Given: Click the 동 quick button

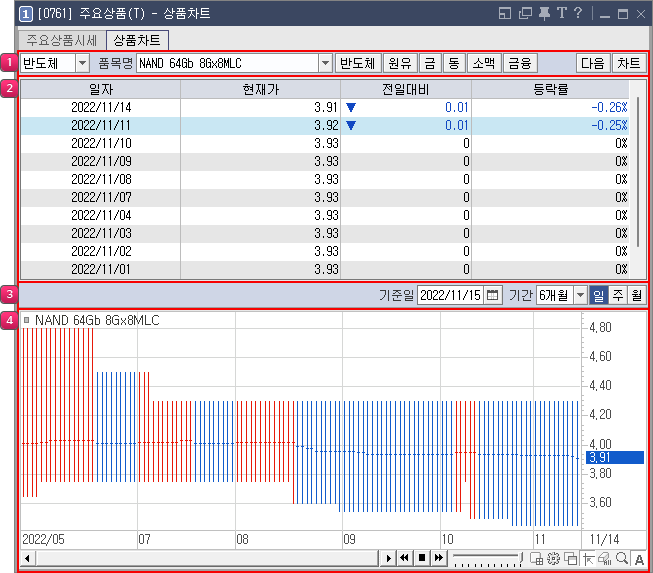Looking at the screenshot, I should pyautogui.click(x=454, y=63).
